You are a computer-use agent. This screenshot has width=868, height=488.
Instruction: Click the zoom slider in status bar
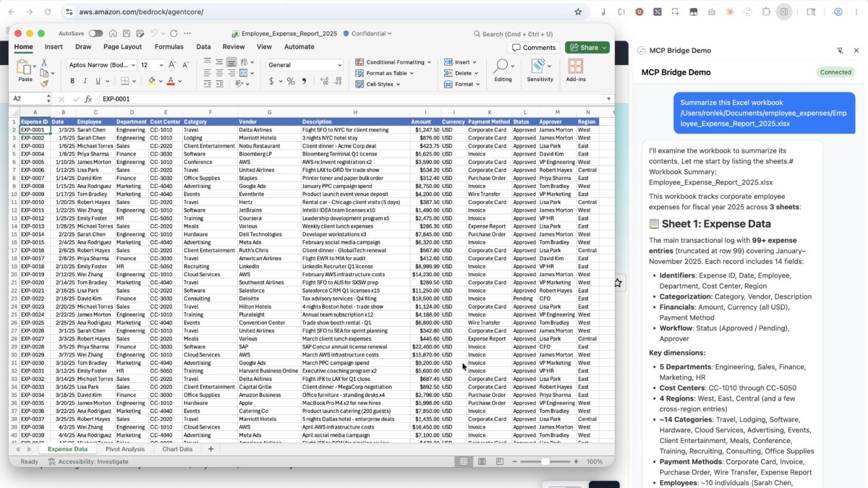(545, 461)
